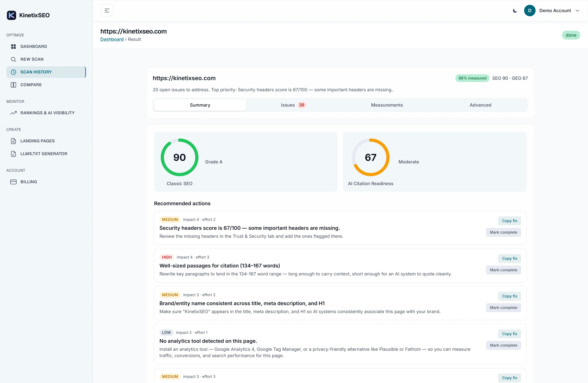Click the HIGH priority tag
588x383 pixels.
click(x=167, y=257)
